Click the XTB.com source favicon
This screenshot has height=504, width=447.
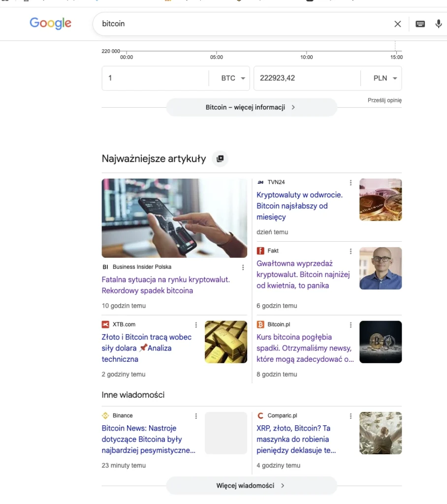click(105, 325)
